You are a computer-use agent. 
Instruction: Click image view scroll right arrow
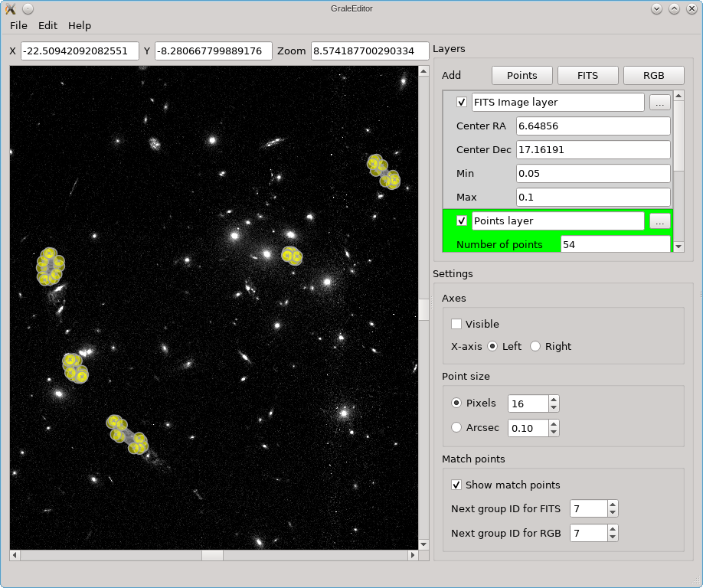[413, 555]
